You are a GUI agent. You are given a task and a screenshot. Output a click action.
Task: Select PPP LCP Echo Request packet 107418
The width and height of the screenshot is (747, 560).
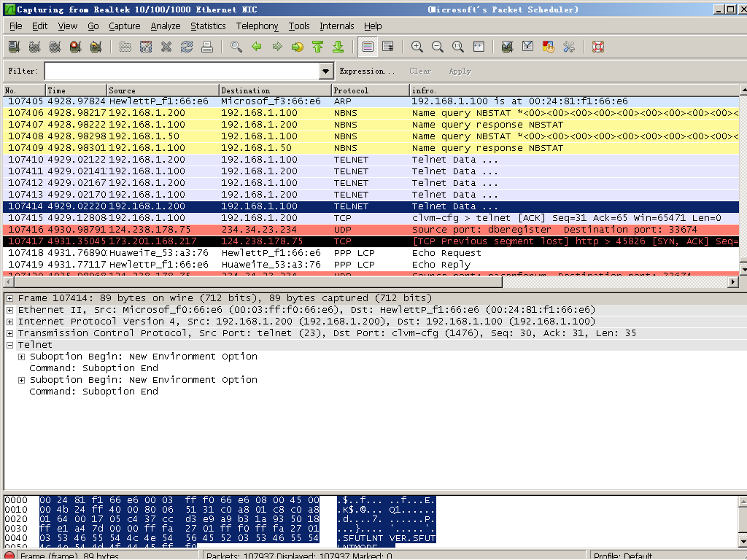tap(371, 253)
